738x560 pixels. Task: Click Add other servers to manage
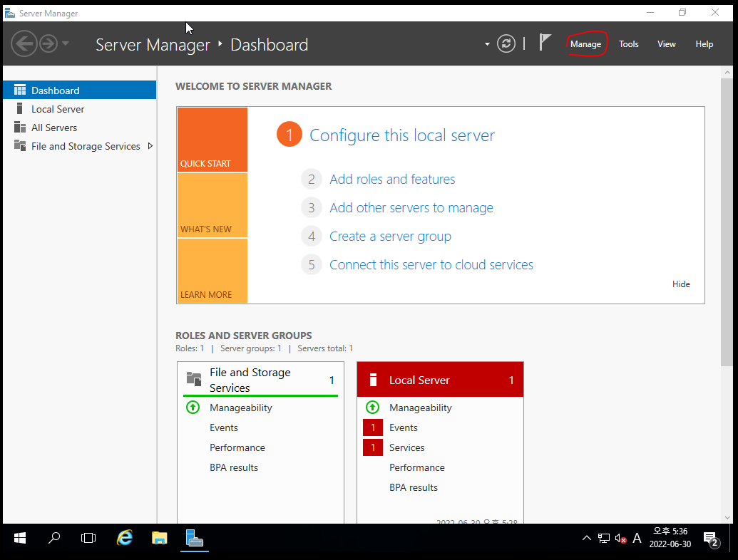[411, 208]
